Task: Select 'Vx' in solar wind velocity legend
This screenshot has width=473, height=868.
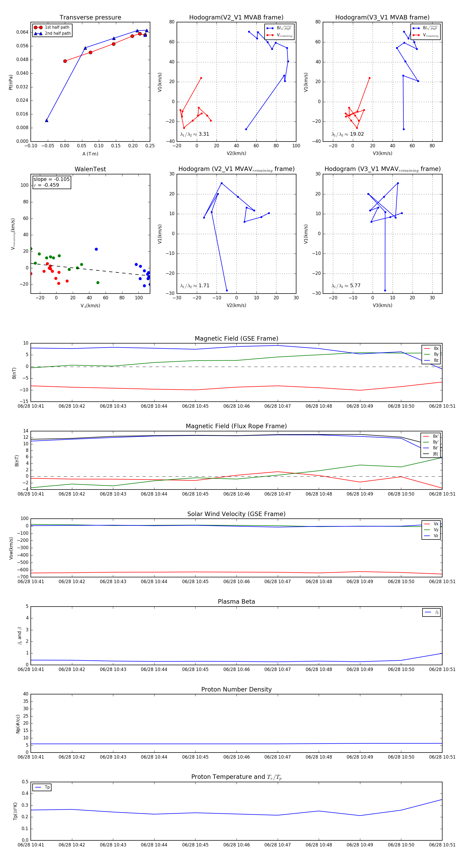Action: pyautogui.click(x=431, y=524)
